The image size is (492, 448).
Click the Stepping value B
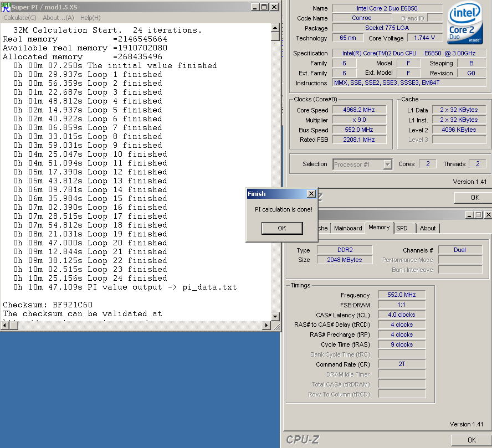[x=471, y=63]
